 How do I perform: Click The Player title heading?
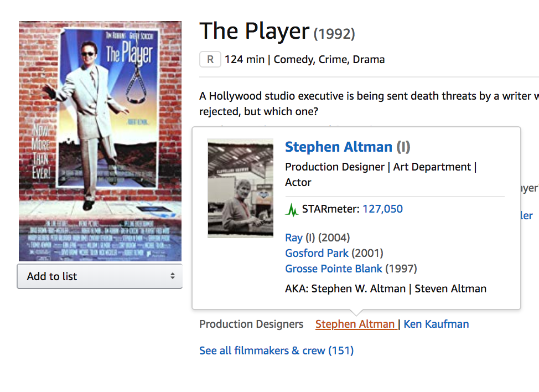click(255, 31)
